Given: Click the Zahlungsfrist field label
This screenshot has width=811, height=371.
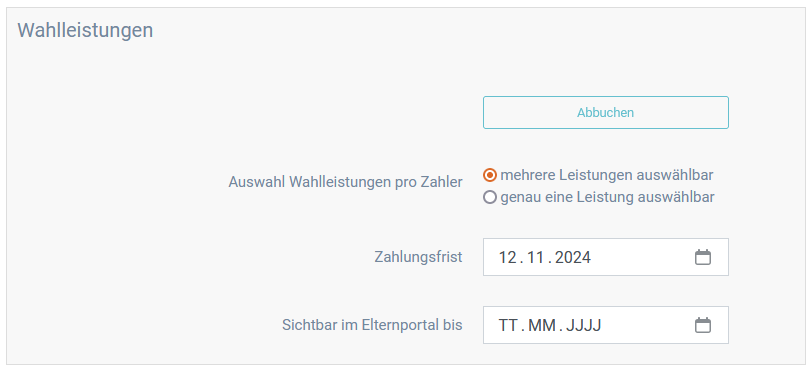Looking at the screenshot, I should coord(418,257).
